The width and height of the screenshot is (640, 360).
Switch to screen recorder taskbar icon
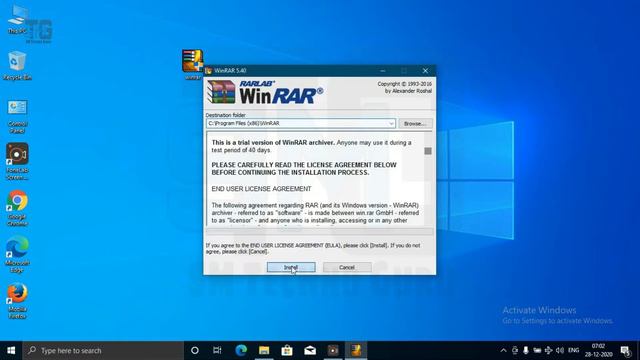click(333, 351)
